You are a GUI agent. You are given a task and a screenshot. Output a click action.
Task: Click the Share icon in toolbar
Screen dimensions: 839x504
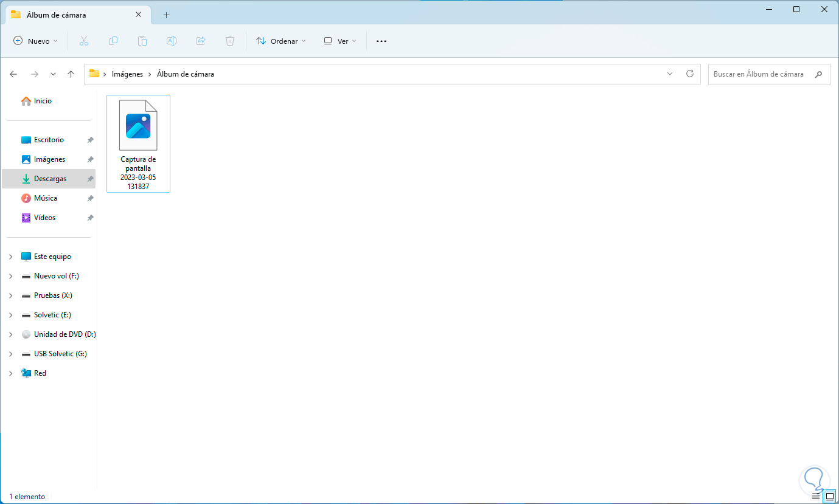pos(201,41)
